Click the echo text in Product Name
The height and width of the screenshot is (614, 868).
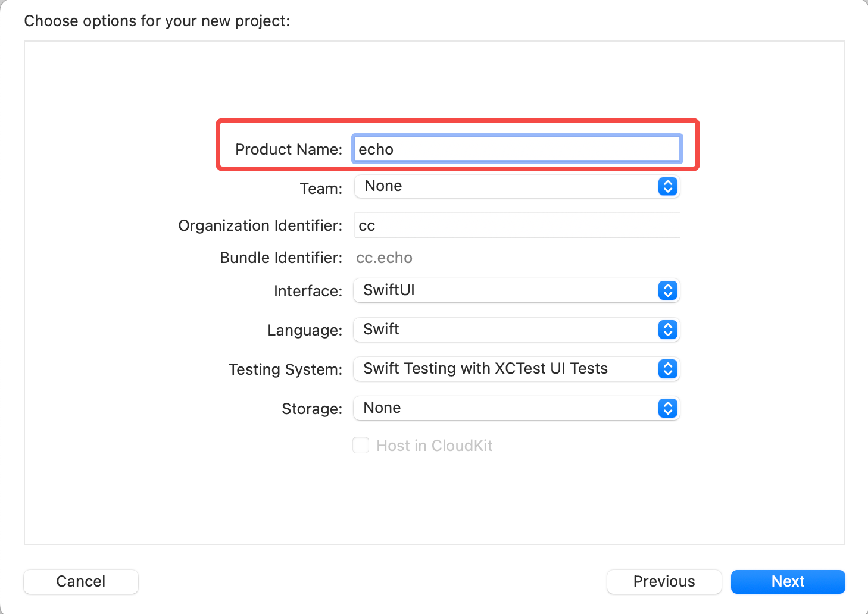click(375, 149)
